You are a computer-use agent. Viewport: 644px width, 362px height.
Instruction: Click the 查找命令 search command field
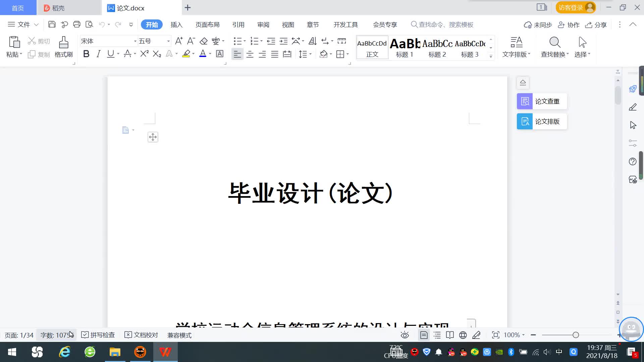pos(446,24)
